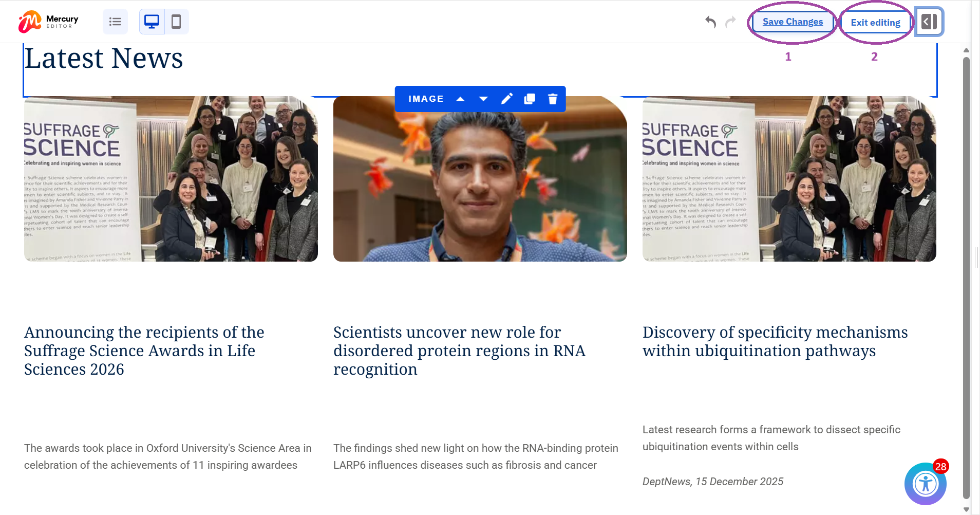Image resolution: width=980 pixels, height=515 pixels.
Task: Duplicate the selected image component
Action: click(530, 99)
